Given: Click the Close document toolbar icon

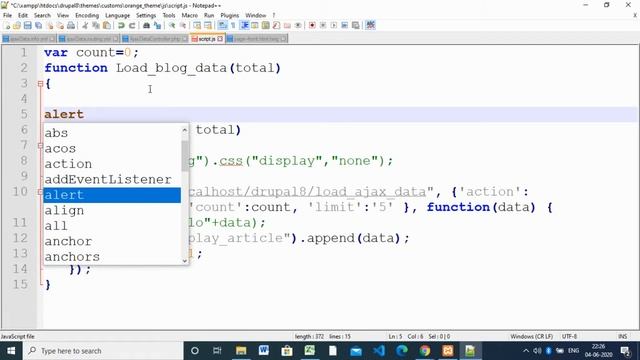Looking at the screenshot, I should click(49, 25).
